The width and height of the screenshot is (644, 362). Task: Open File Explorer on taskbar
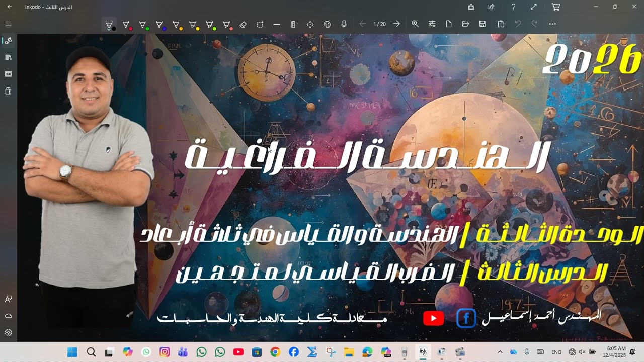(x=349, y=352)
